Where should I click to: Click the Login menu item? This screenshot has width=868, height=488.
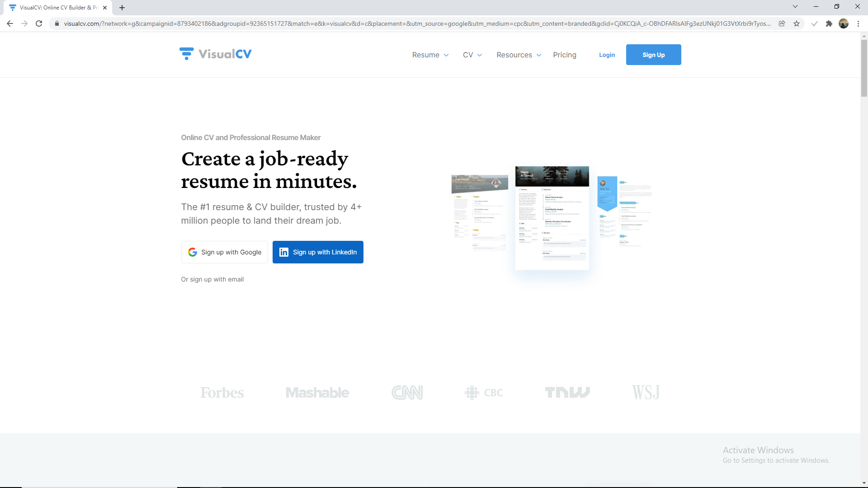608,55
